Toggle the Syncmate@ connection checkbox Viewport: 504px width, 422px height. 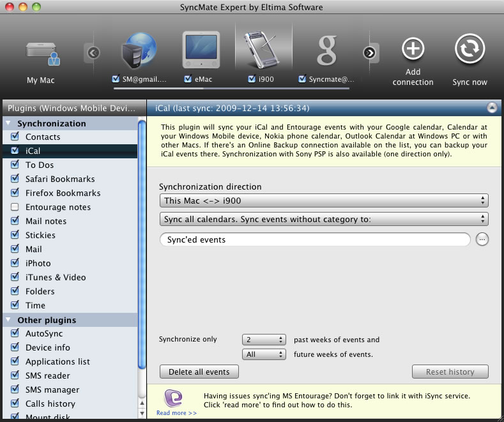(302, 79)
